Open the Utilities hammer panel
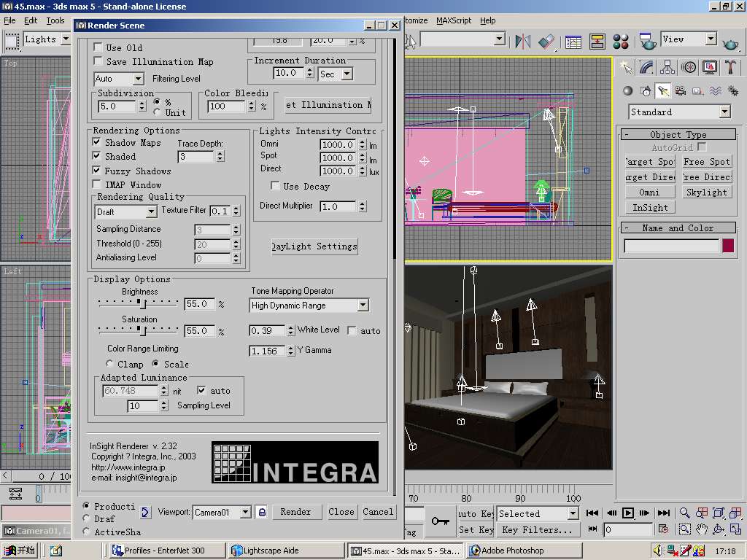Screen dimensions: 747x560 click(730, 67)
